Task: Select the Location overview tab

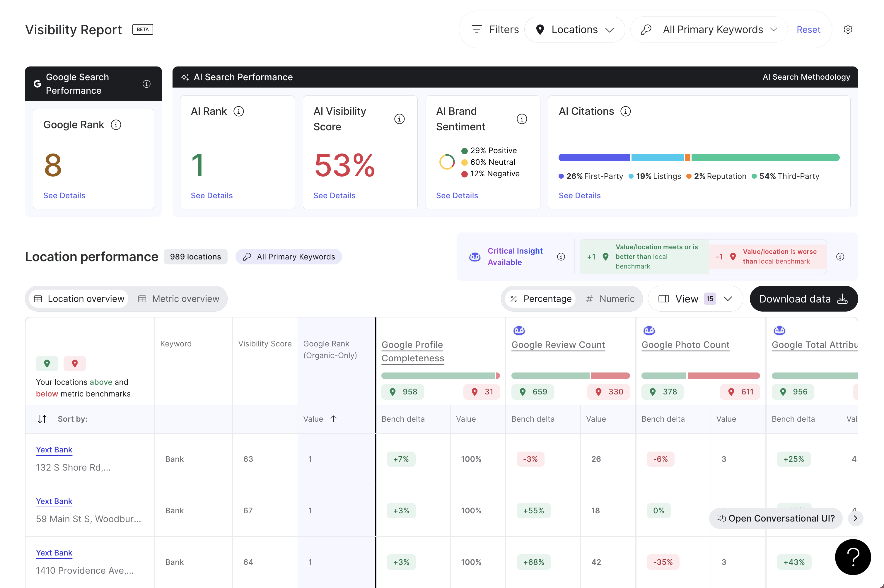Action: click(79, 298)
